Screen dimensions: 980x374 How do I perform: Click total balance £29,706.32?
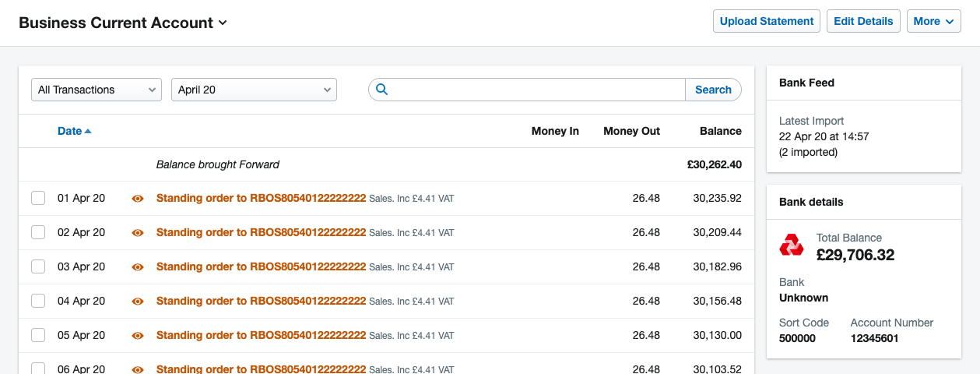[x=855, y=255]
